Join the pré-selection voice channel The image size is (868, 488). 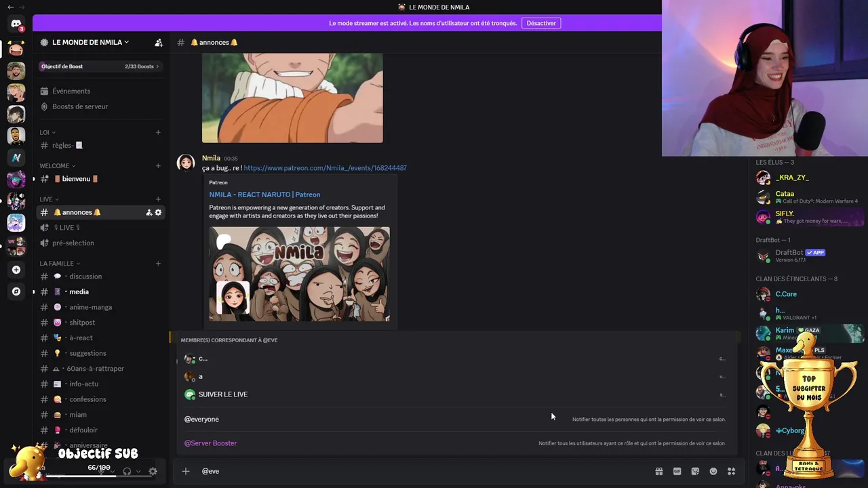click(x=102, y=243)
